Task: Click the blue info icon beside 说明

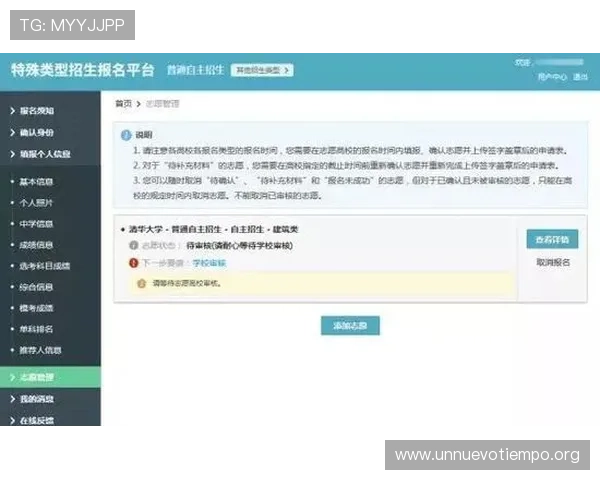Action: click(126, 135)
